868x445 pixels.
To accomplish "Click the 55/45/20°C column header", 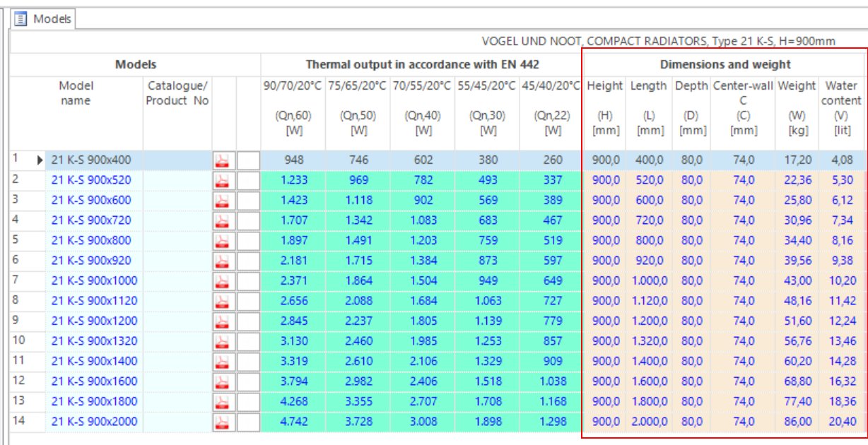I will tap(487, 112).
